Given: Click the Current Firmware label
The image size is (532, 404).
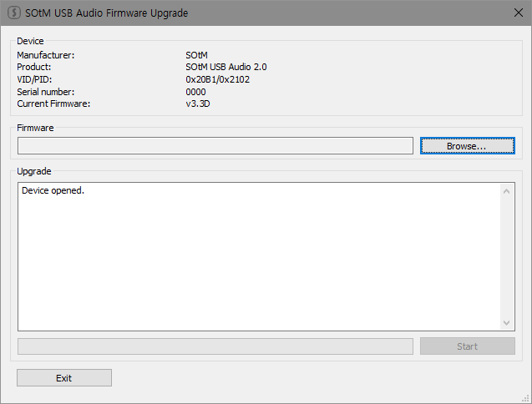Looking at the screenshot, I should pos(53,104).
